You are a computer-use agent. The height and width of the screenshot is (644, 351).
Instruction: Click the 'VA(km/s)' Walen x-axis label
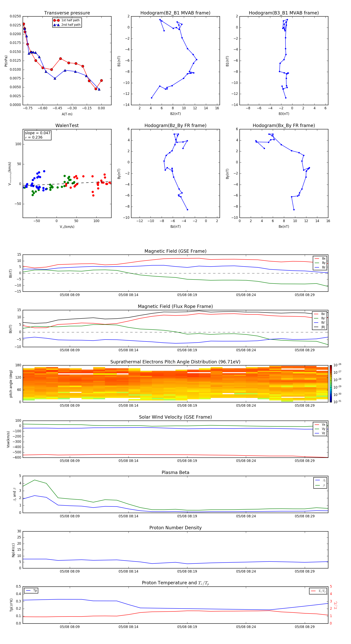(67, 227)
